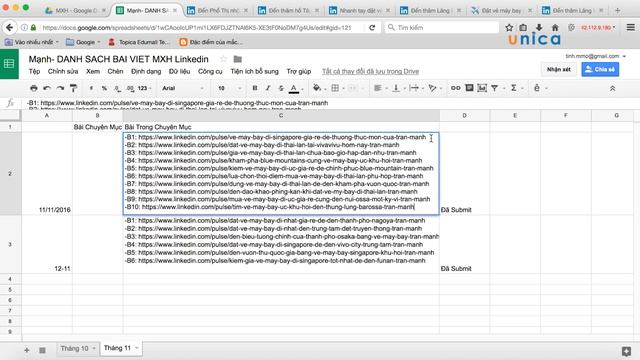Toggle strikethrough formatting
Image resolution: width=640 pixels, height=360 pixels.
click(x=281, y=88)
